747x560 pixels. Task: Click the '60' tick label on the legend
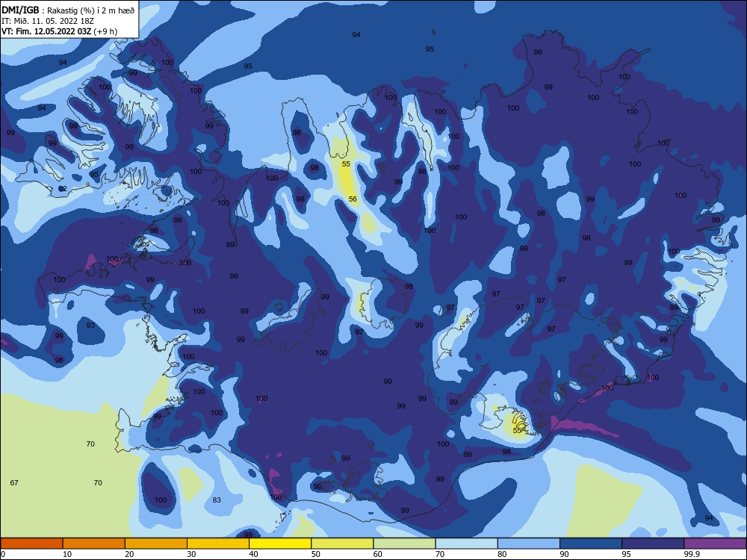(378, 554)
